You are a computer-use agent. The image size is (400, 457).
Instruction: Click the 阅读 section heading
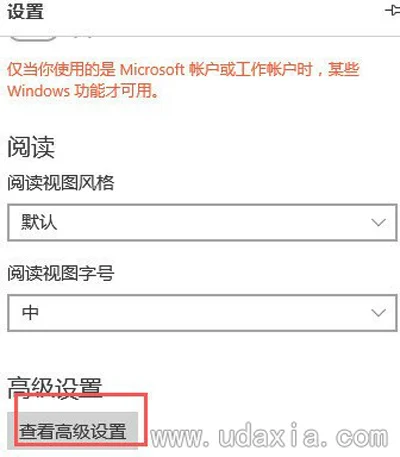pyautogui.click(x=31, y=147)
